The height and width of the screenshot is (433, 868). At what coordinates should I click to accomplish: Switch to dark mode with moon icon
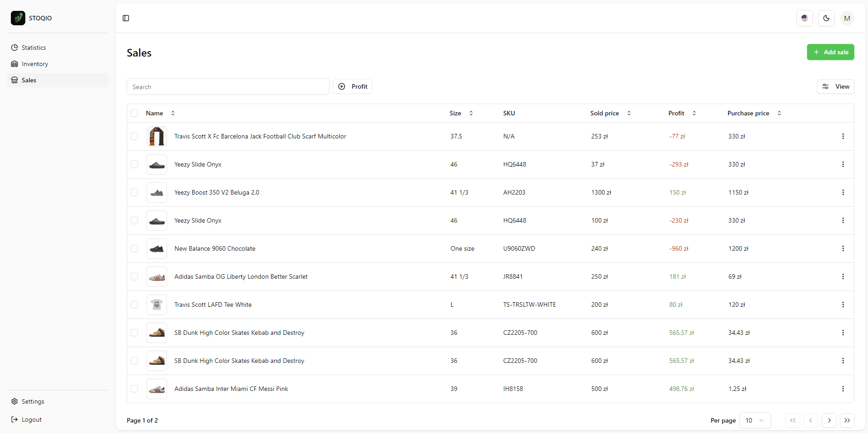[x=826, y=18]
